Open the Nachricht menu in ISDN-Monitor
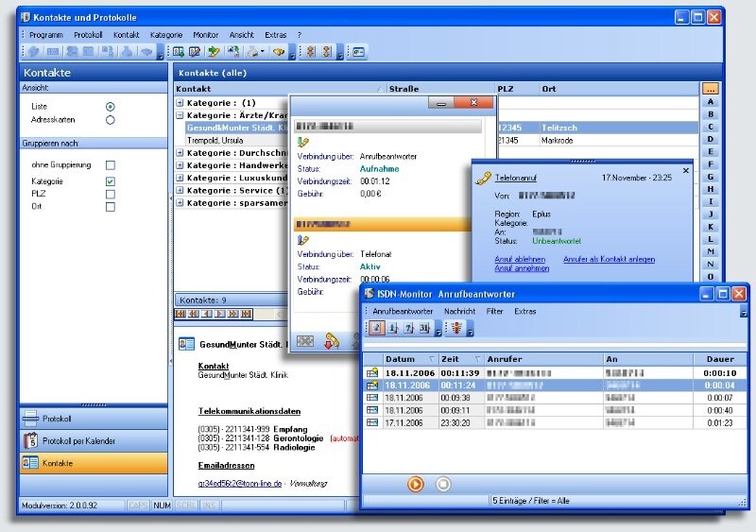This screenshot has width=756, height=532. point(459,312)
